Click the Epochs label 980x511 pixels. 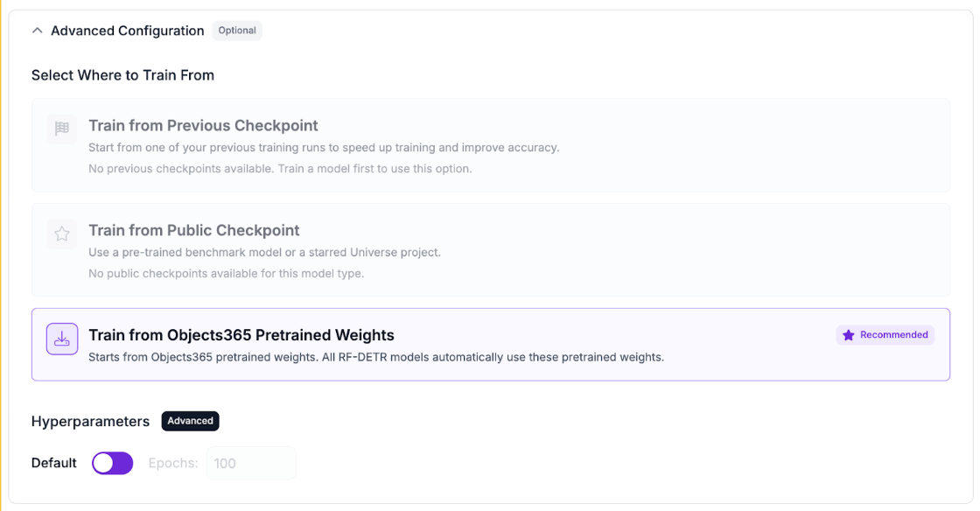[172, 463]
